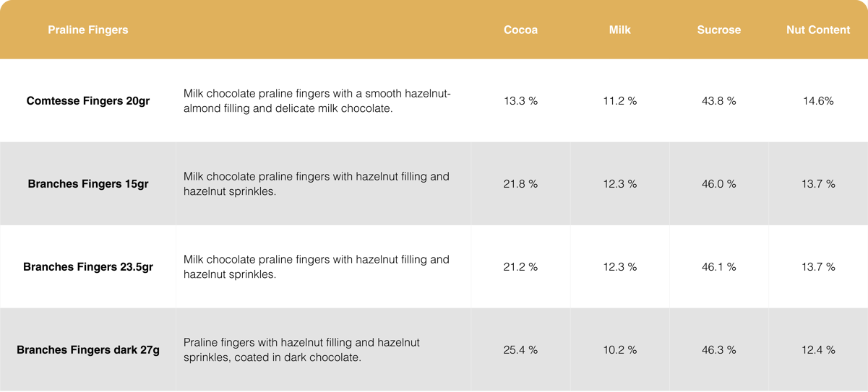The width and height of the screenshot is (868, 392).
Task: Click the 25.4 % cocoa value
Action: point(520,350)
